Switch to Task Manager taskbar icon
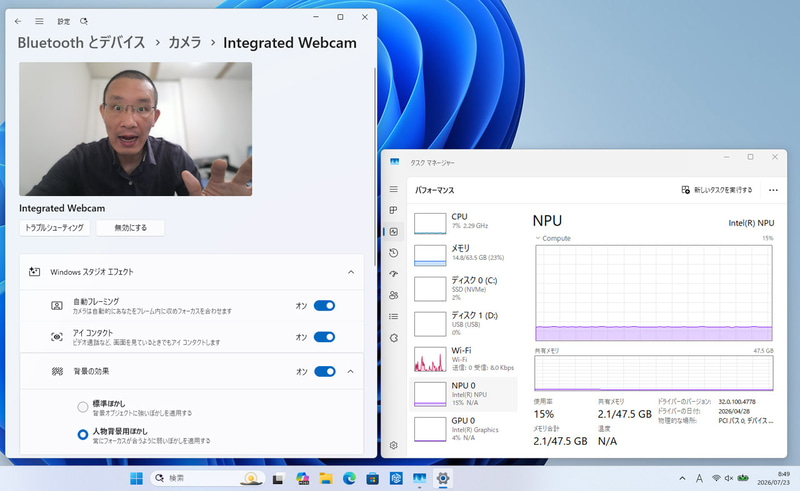800x491 pixels. click(x=419, y=478)
